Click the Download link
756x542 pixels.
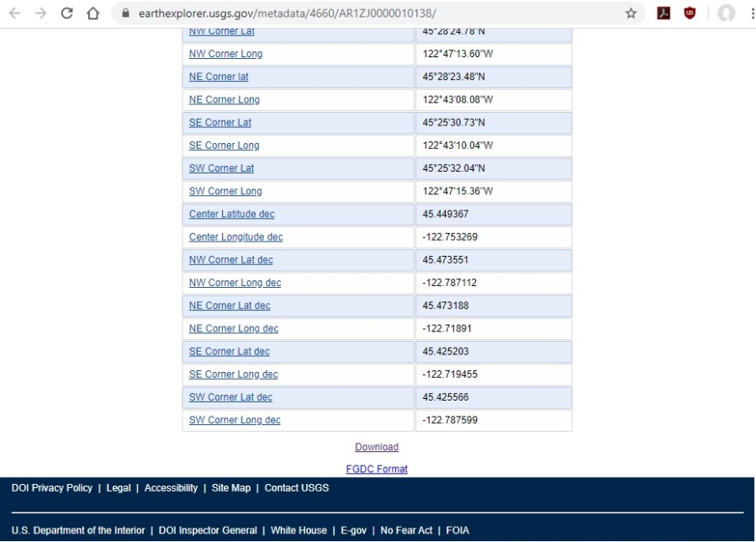tap(378, 447)
